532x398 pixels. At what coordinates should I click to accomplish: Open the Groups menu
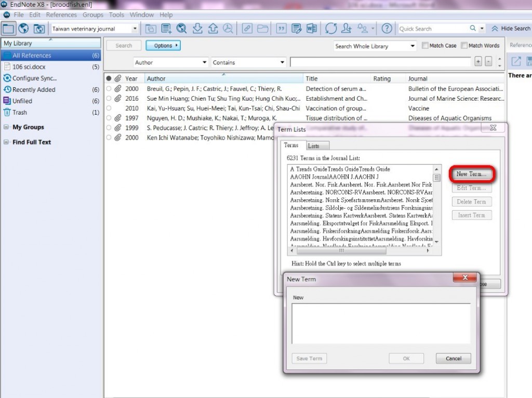[x=92, y=15]
